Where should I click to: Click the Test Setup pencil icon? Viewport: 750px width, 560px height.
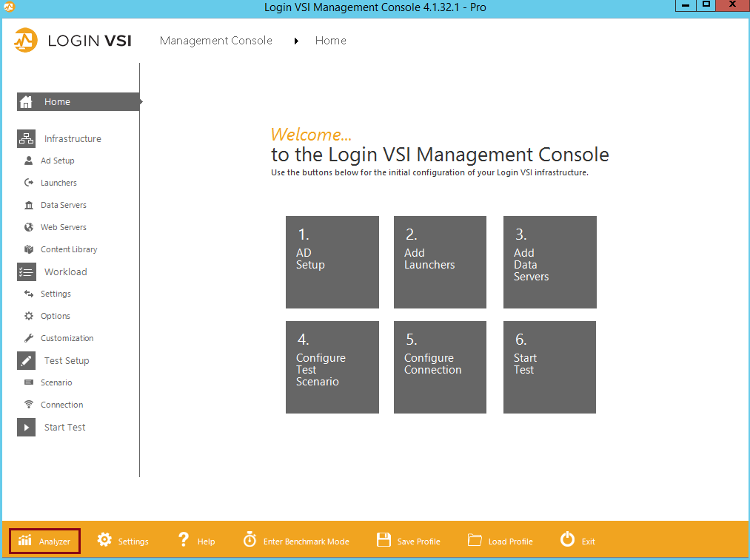pyautogui.click(x=27, y=361)
